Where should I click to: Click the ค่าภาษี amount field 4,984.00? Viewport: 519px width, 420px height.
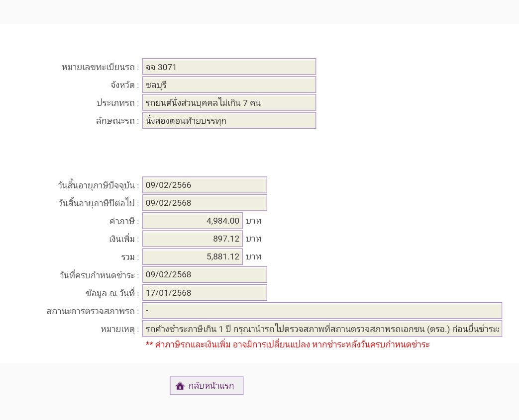click(192, 221)
